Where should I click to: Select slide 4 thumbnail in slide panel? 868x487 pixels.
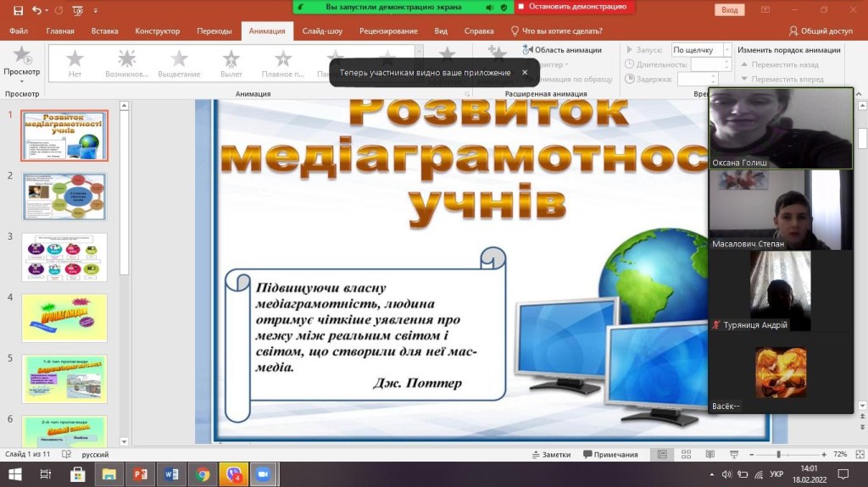[x=64, y=318]
